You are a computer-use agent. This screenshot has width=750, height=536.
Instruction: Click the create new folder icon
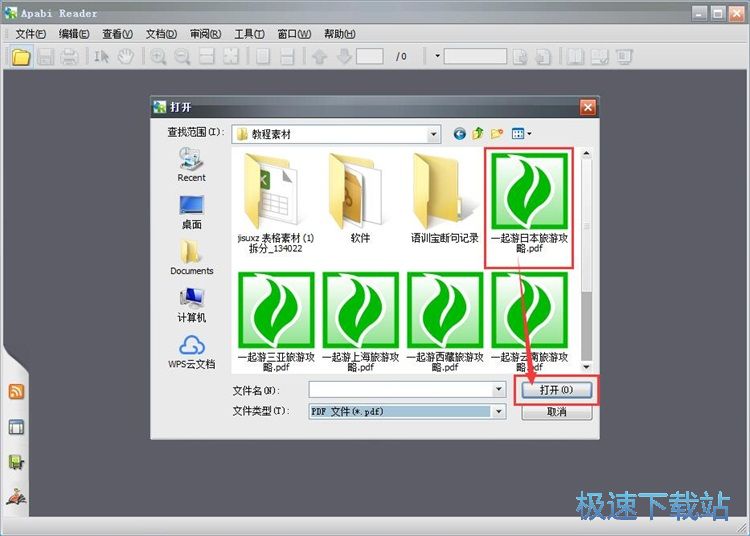tap(497, 134)
